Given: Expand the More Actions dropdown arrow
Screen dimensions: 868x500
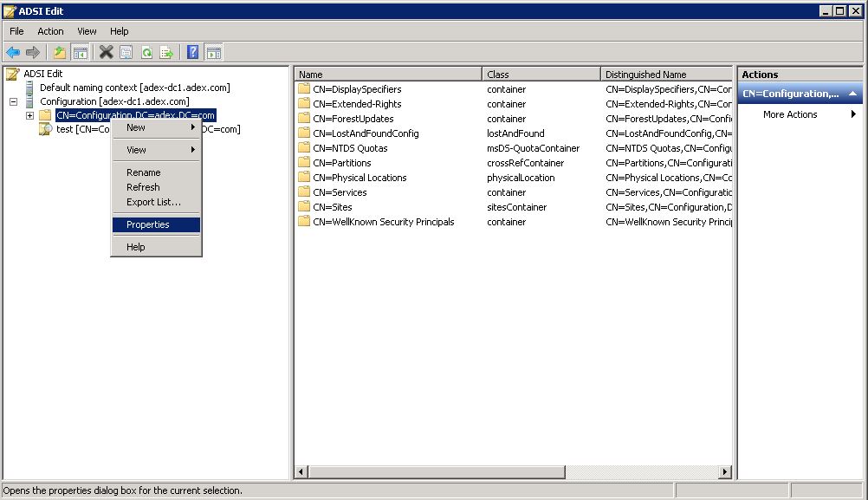Looking at the screenshot, I should tap(853, 114).
